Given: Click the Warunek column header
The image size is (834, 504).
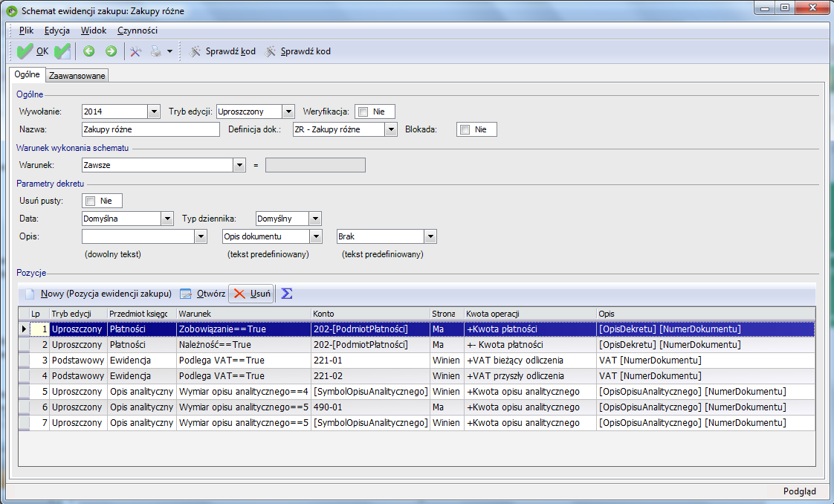Looking at the screenshot, I should (244, 314).
